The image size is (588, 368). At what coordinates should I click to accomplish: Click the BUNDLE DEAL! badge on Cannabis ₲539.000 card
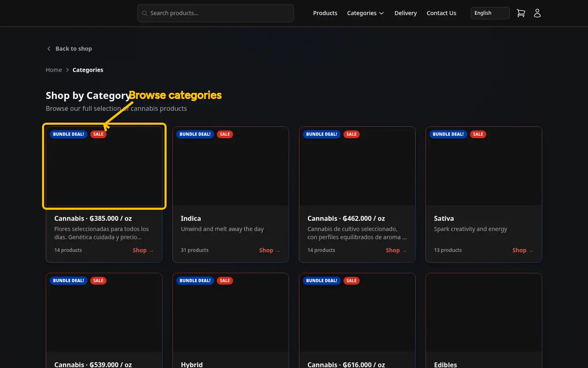click(x=69, y=280)
